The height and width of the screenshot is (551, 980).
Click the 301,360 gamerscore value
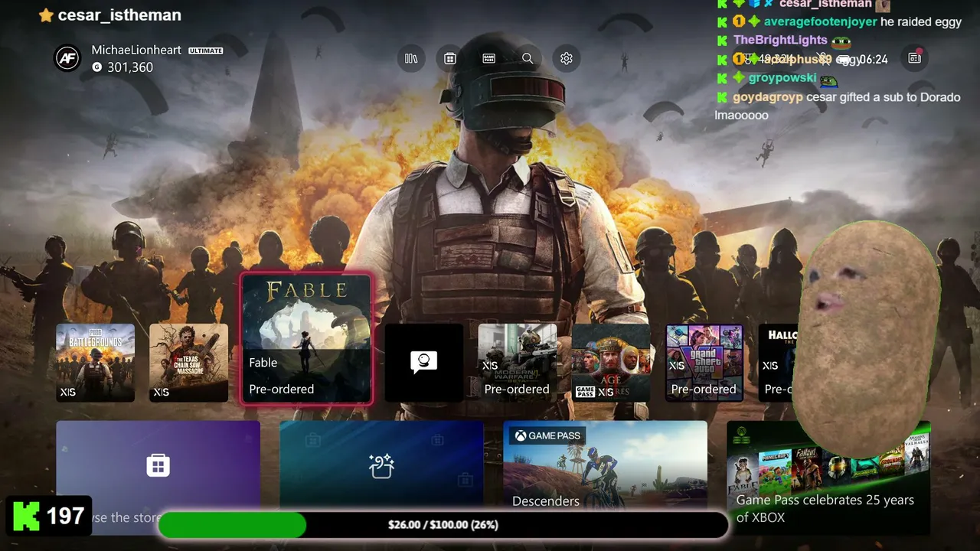130,67
